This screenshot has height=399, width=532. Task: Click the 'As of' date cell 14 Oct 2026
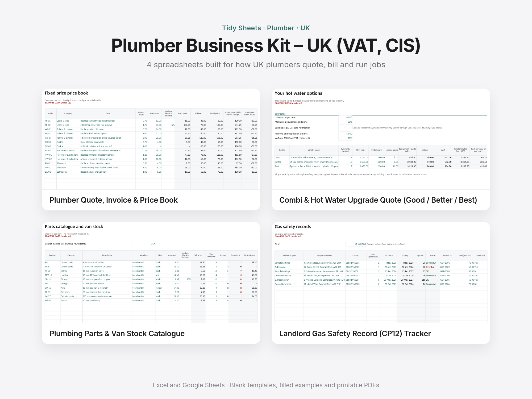pyautogui.click(x=356, y=244)
